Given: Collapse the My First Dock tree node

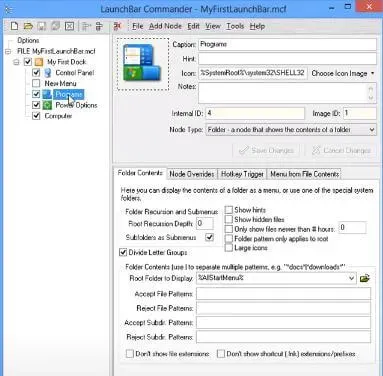Looking at the screenshot, I should pos(16,62).
